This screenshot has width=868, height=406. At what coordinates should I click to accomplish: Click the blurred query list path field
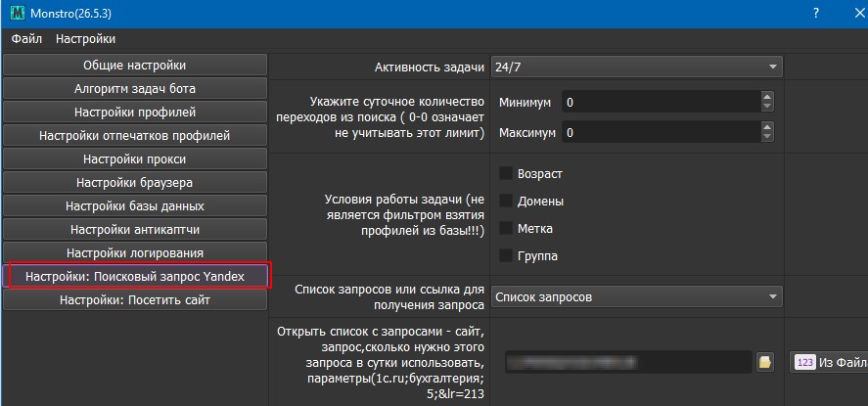pos(628,362)
